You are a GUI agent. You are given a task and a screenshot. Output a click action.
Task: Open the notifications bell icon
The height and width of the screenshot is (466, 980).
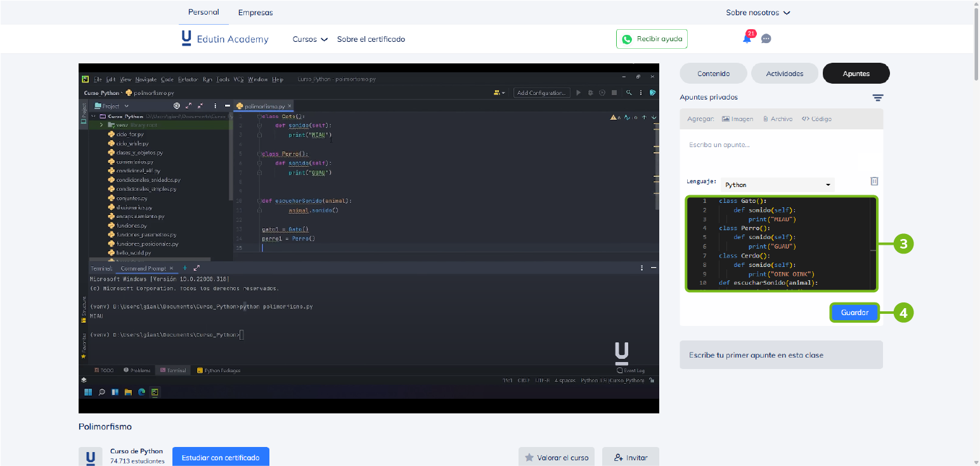point(747,39)
